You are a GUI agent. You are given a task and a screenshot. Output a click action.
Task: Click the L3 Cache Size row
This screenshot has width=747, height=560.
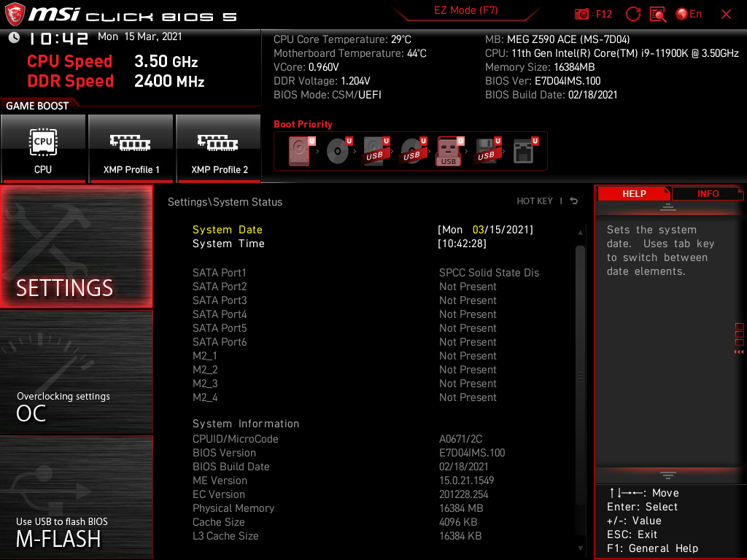click(337, 536)
